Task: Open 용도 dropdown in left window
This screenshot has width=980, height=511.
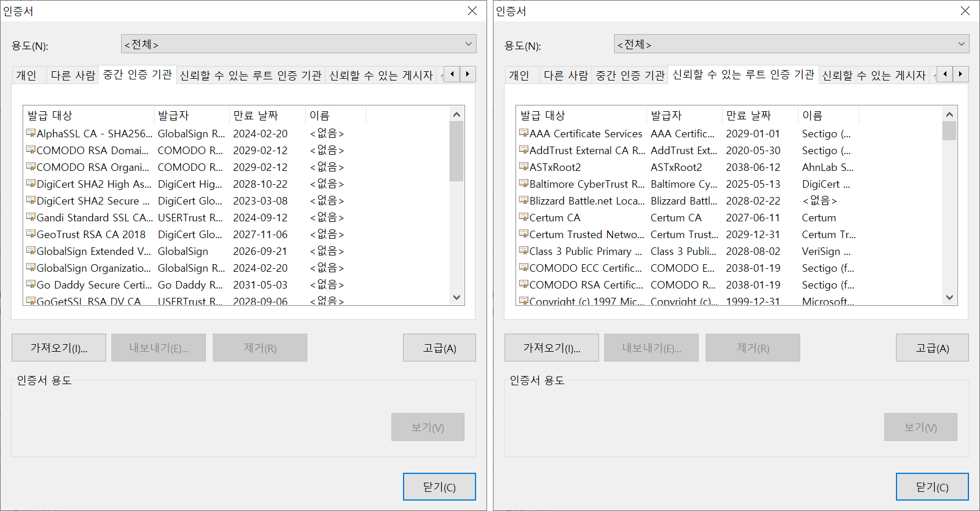Action: pyautogui.click(x=299, y=44)
